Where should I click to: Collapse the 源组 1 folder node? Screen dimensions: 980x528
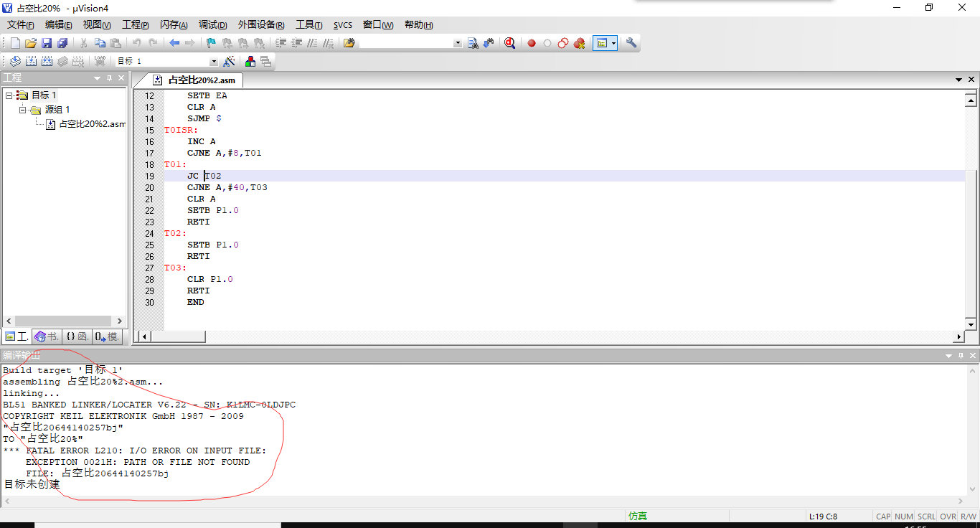click(x=23, y=110)
